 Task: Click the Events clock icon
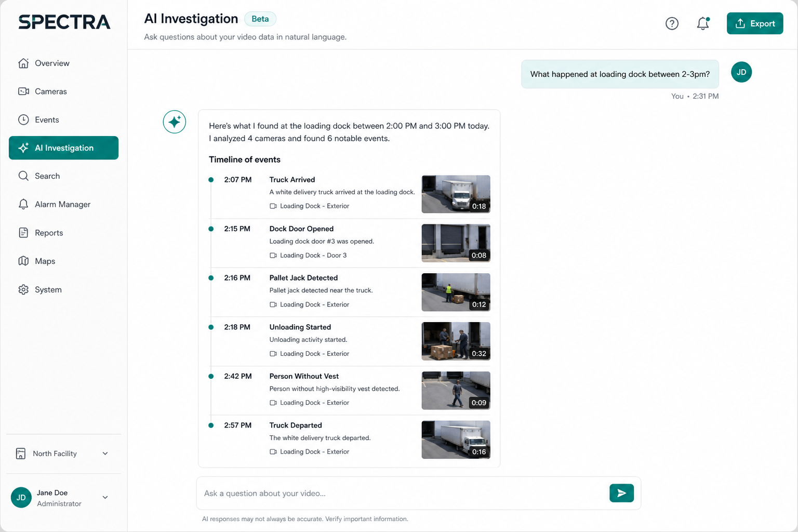click(23, 119)
